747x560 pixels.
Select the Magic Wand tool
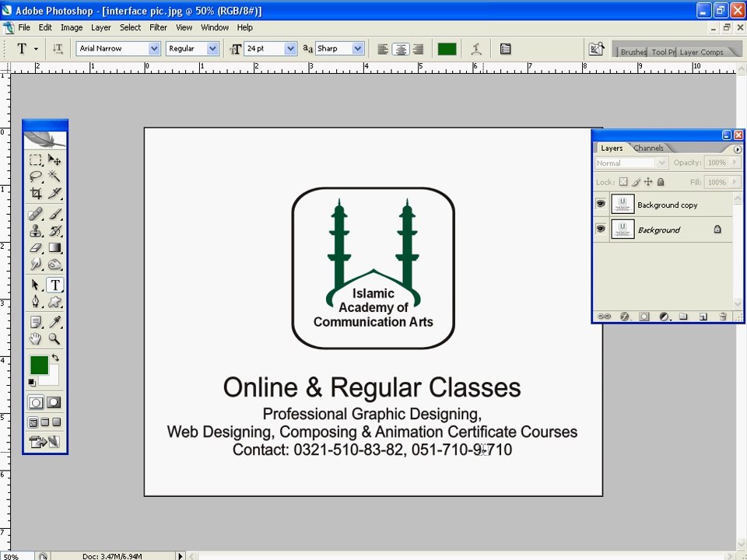tap(54, 177)
